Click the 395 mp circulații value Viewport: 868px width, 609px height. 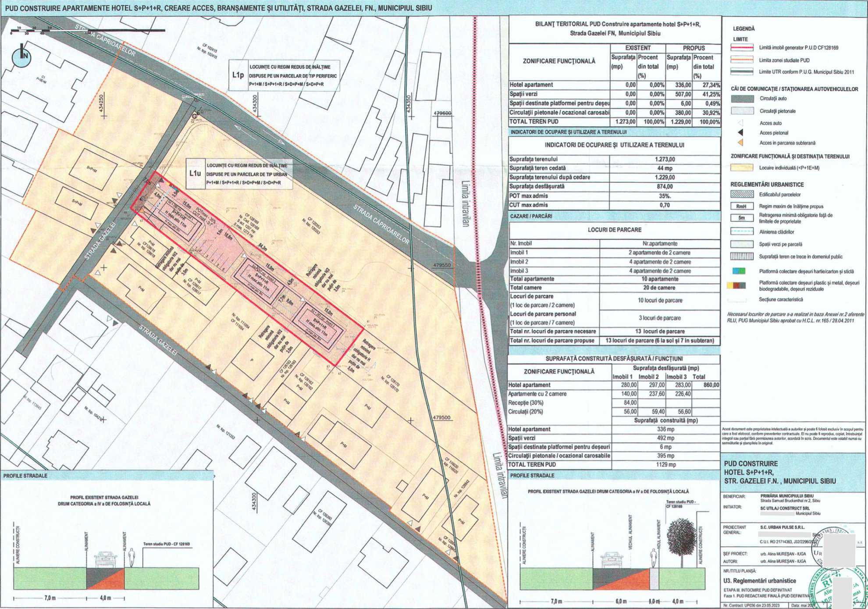(x=665, y=456)
